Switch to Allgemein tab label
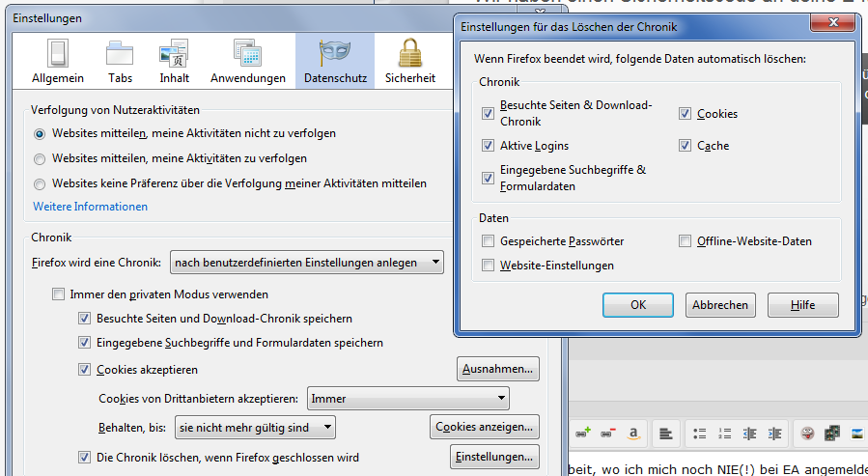 coord(58,78)
